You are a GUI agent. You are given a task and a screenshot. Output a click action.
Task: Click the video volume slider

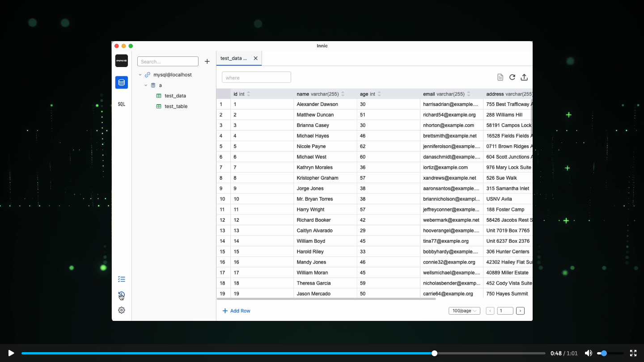tap(610, 353)
